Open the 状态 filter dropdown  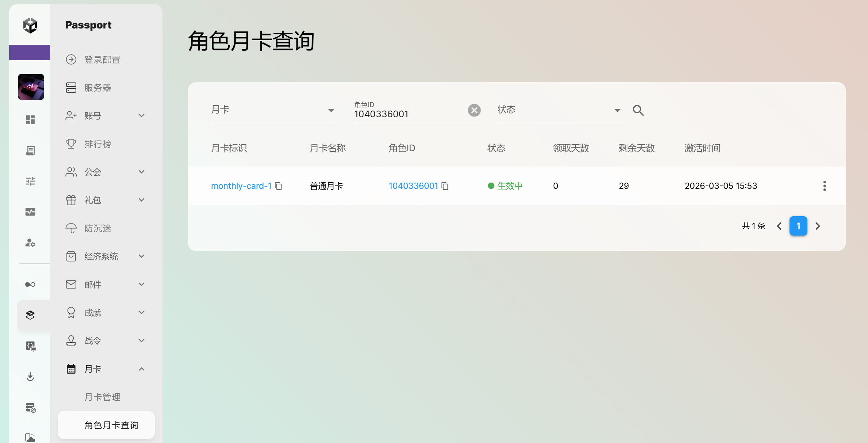pyautogui.click(x=561, y=110)
